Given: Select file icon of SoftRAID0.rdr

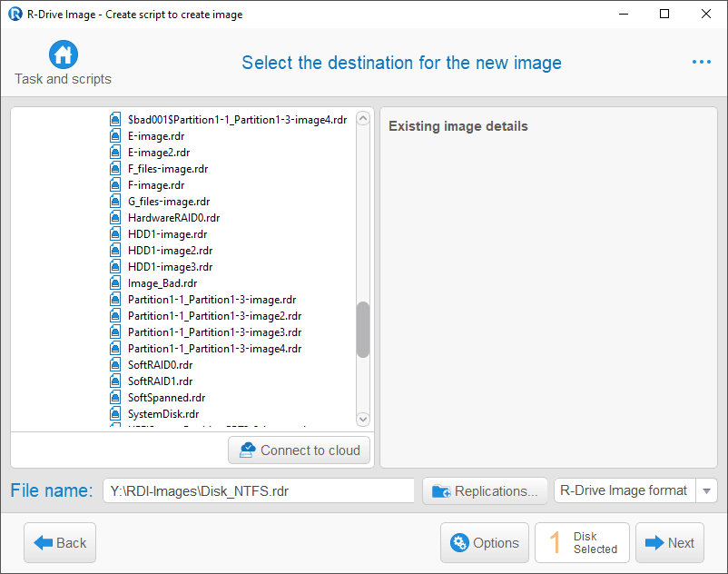Looking at the screenshot, I should [x=115, y=364].
